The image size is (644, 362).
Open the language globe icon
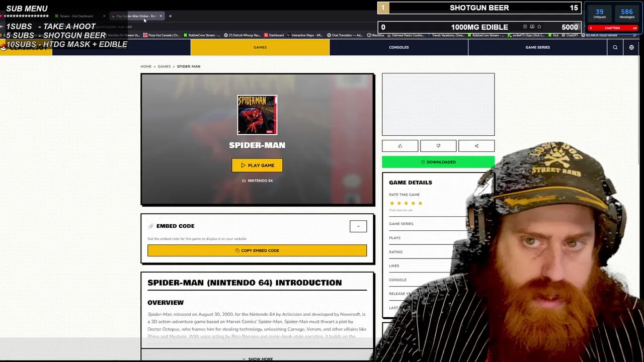[x=631, y=47]
